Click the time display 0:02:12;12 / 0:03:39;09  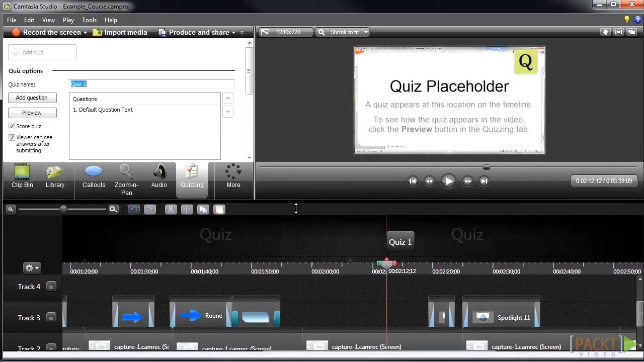pos(604,181)
